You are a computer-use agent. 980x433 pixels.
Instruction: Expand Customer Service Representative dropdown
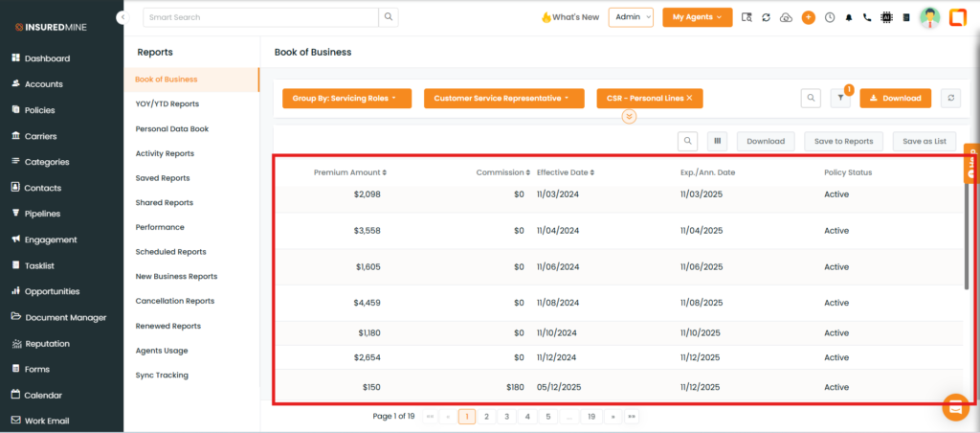click(x=503, y=98)
